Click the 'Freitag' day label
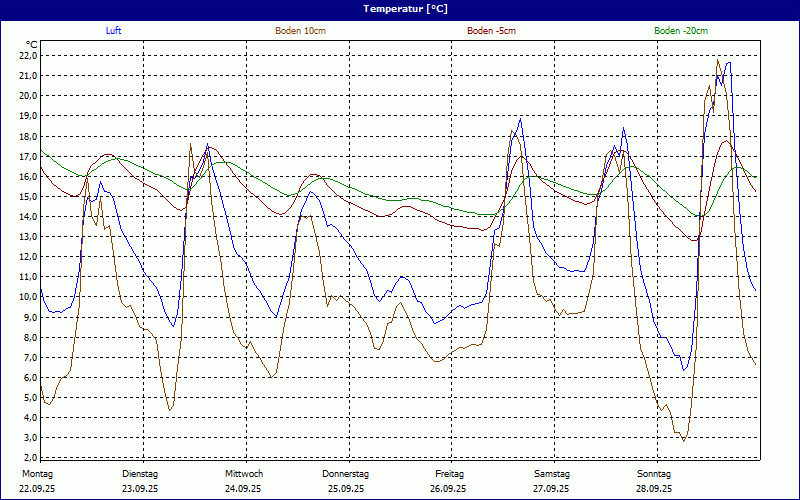The width and height of the screenshot is (800, 500). [449, 474]
